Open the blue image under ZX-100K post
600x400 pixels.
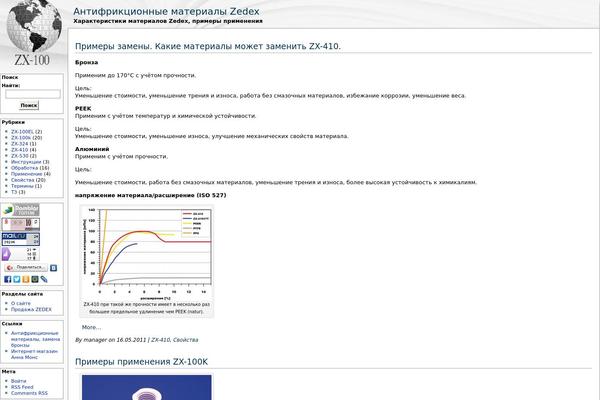(147, 387)
